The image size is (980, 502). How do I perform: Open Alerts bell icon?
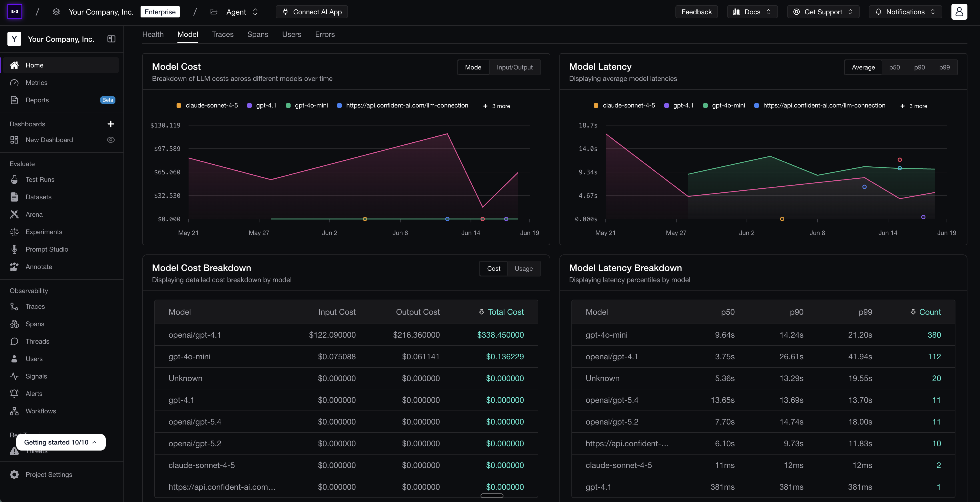pos(14,394)
